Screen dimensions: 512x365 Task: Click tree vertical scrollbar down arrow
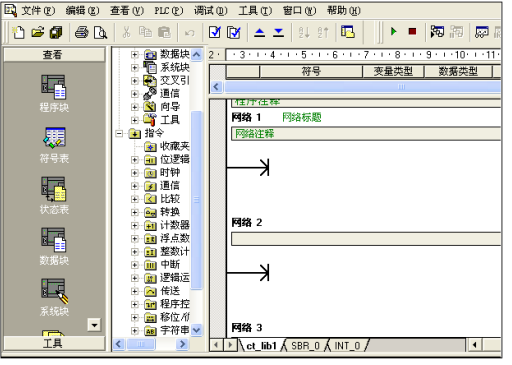pos(196,330)
